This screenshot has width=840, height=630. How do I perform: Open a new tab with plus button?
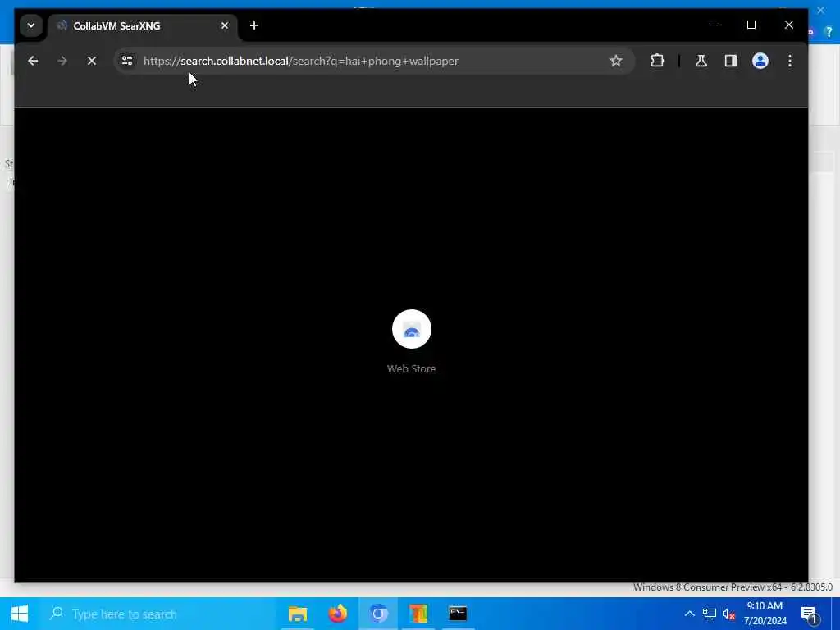tap(254, 25)
